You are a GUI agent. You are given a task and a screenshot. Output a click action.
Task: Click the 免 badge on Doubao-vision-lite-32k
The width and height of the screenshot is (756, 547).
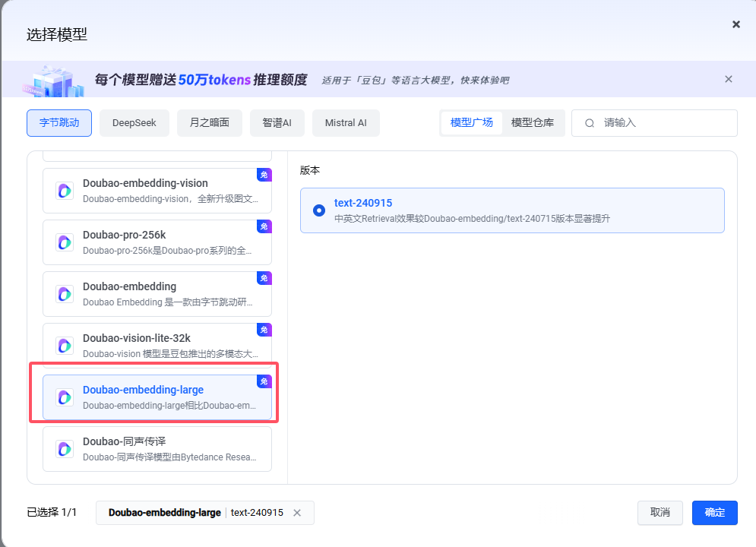pyautogui.click(x=264, y=330)
